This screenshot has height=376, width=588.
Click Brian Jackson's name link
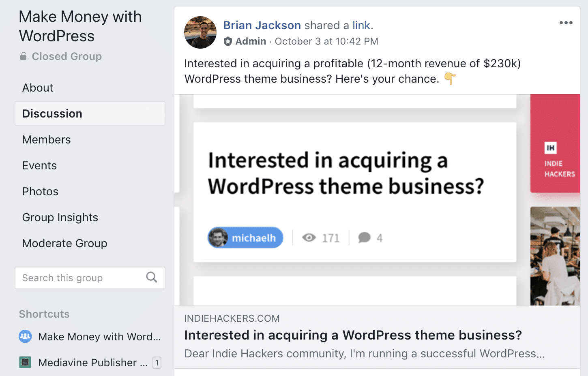click(x=262, y=25)
